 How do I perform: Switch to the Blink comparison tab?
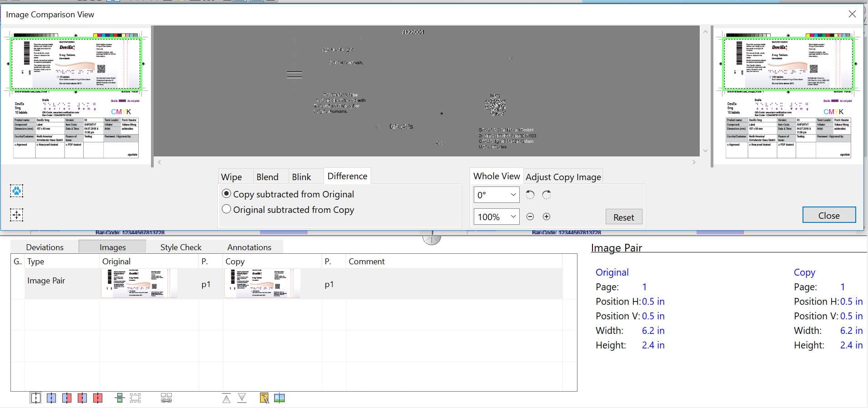click(x=301, y=177)
